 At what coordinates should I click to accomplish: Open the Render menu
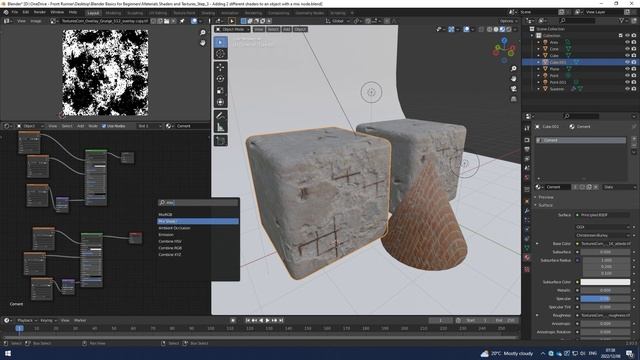click(40, 12)
